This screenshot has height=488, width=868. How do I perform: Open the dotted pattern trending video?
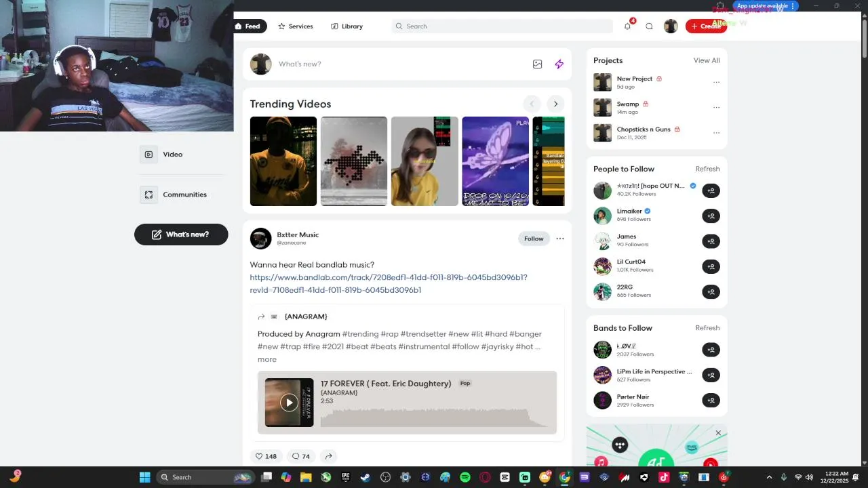354,161
